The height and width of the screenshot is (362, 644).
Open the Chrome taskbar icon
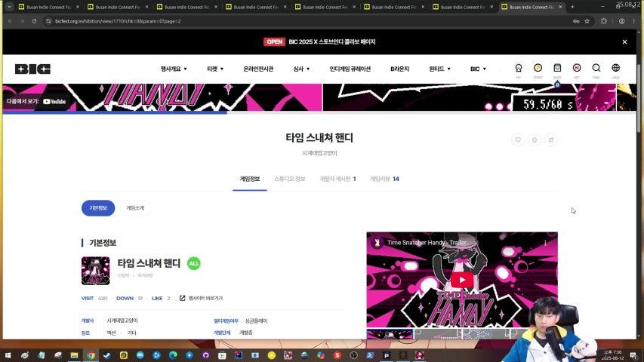point(91,355)
